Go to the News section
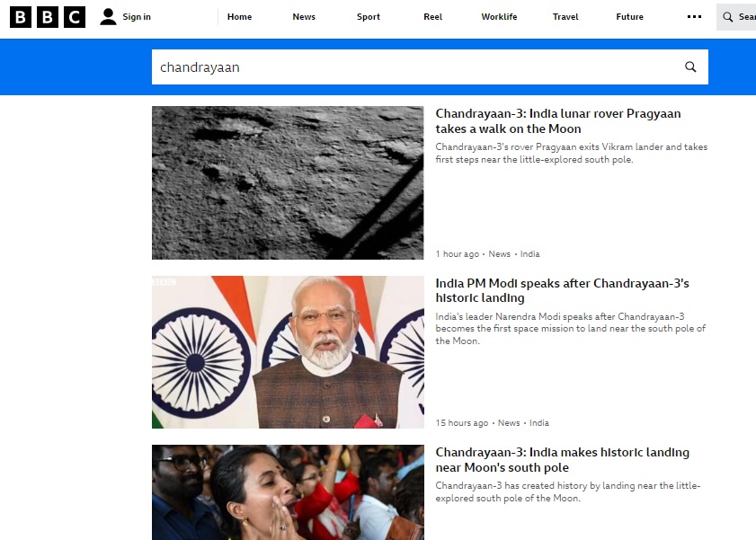The height and width of the screenshot is (540, 756). (x=304, y=17)
